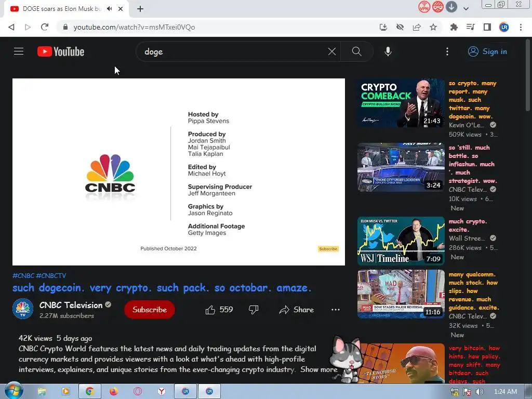This screenshot has height=399, width=532.
Task: Open the 'much crypto. excite.' video title
Action: 468,225
